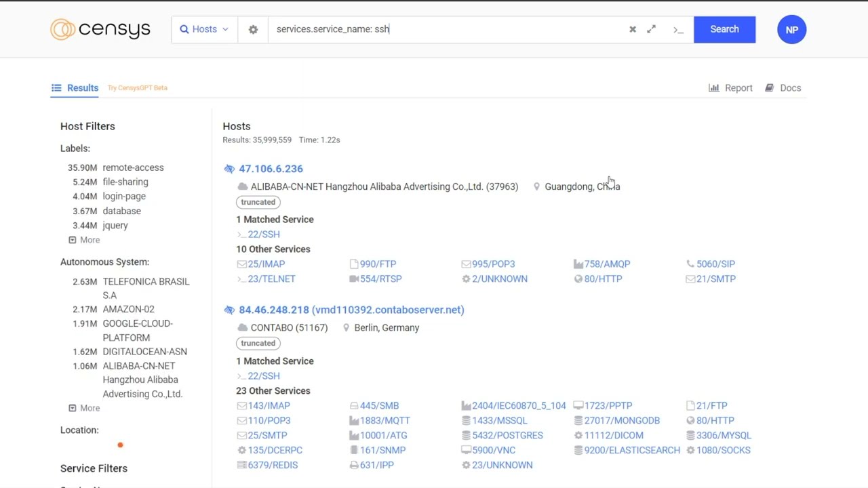Expand the search box with arrows icon

[x=652, y=29]
